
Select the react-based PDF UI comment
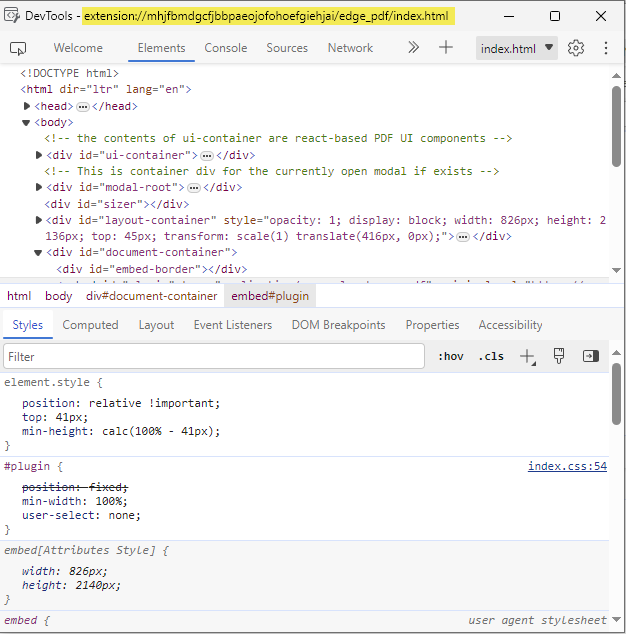[x=278, y=138]
